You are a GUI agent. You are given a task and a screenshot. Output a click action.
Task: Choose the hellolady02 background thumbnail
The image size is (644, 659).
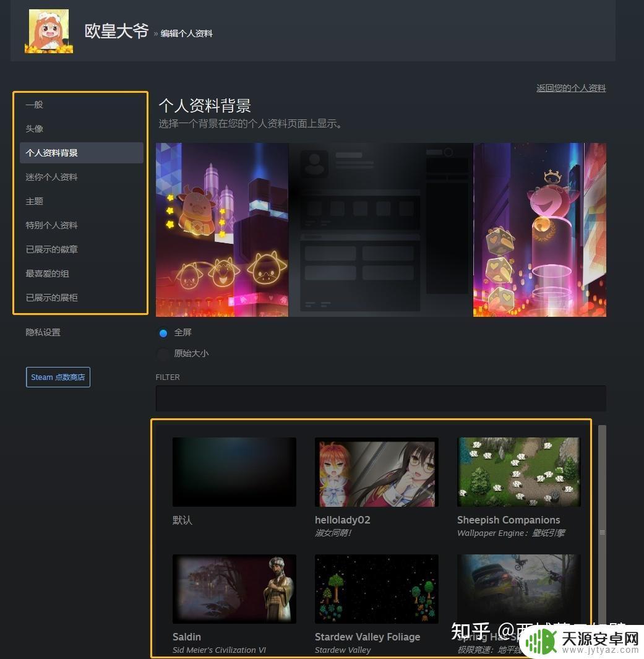376,472
